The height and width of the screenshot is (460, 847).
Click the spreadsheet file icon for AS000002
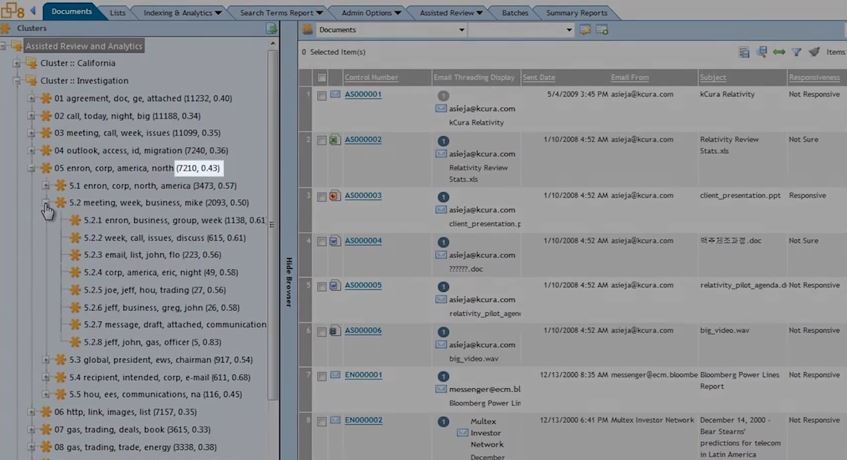point(335,140)
